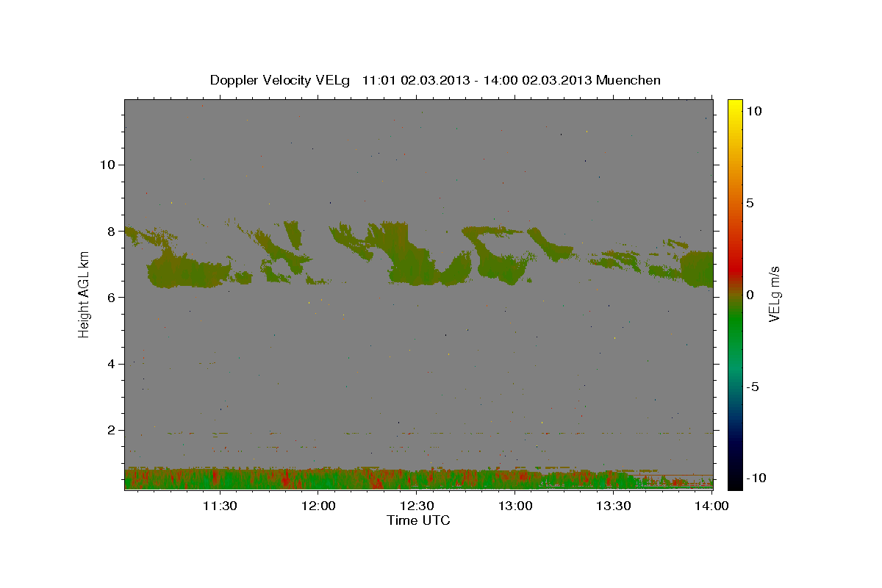The image size is (882, 588).
Task: Click the colorbar value 0 label
Action: click(x=750, y=295)
